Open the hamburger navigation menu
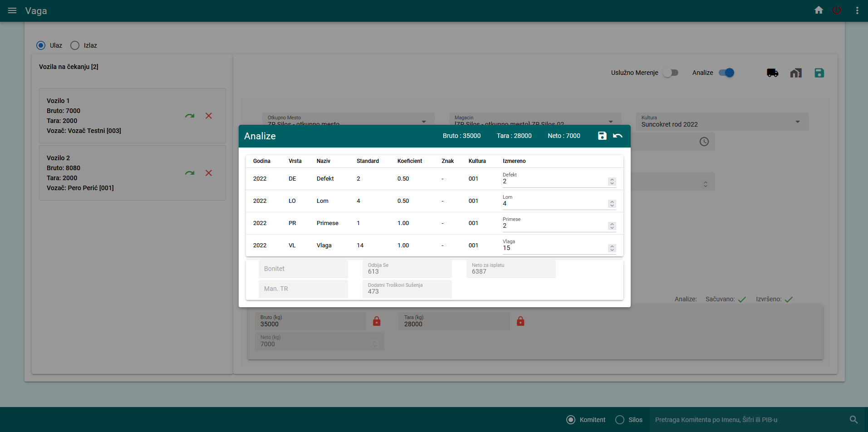The width and height of the screenshot is (868, 432). tap(12, 11)
